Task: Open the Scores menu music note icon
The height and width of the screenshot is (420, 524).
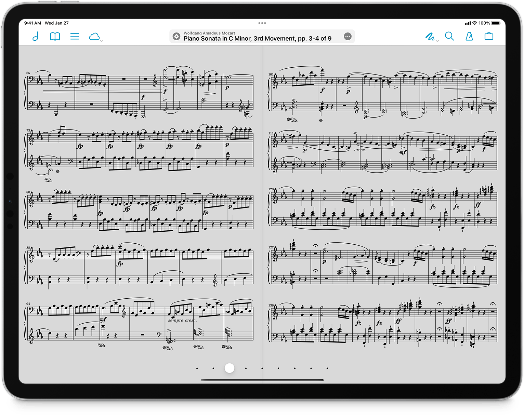Action: [x=36, y=36]
